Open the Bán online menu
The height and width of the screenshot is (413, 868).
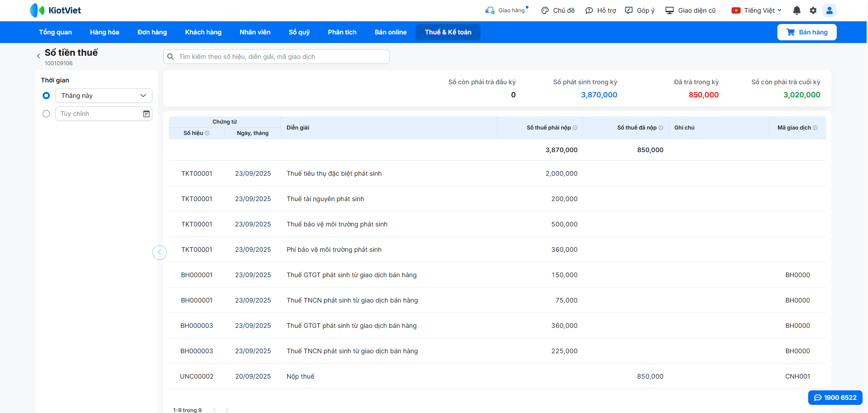pyautogui.click(x=391, y=32)
